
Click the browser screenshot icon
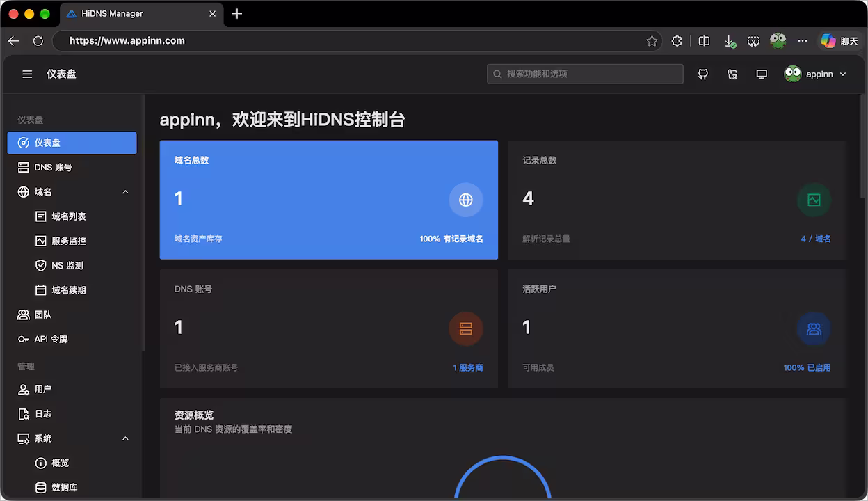tap(753, 41)
